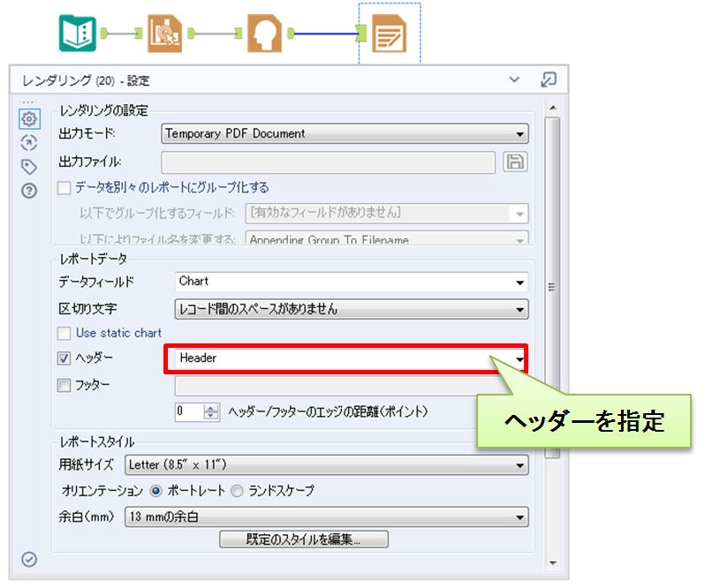This screenshot has height=588, width=713.
Task: Open the gear configuration tab icon
Action: click(29, 118)
